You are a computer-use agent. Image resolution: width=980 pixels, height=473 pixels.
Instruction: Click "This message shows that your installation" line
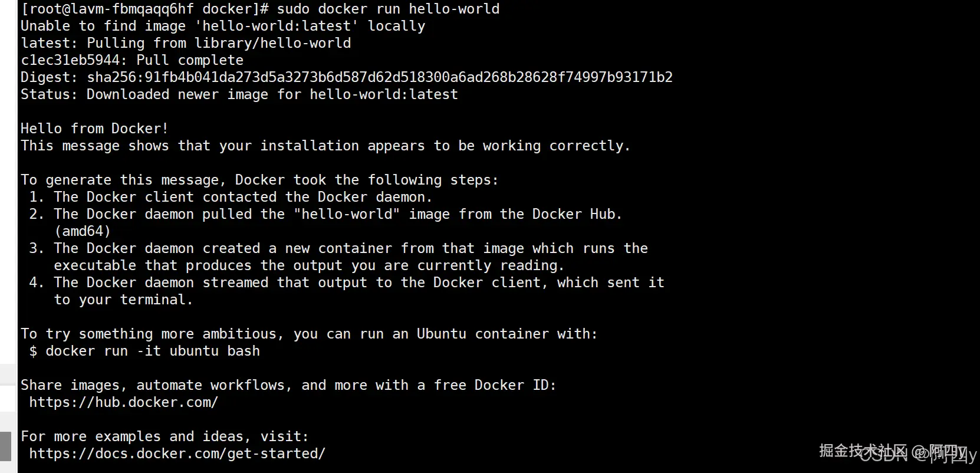325,146
